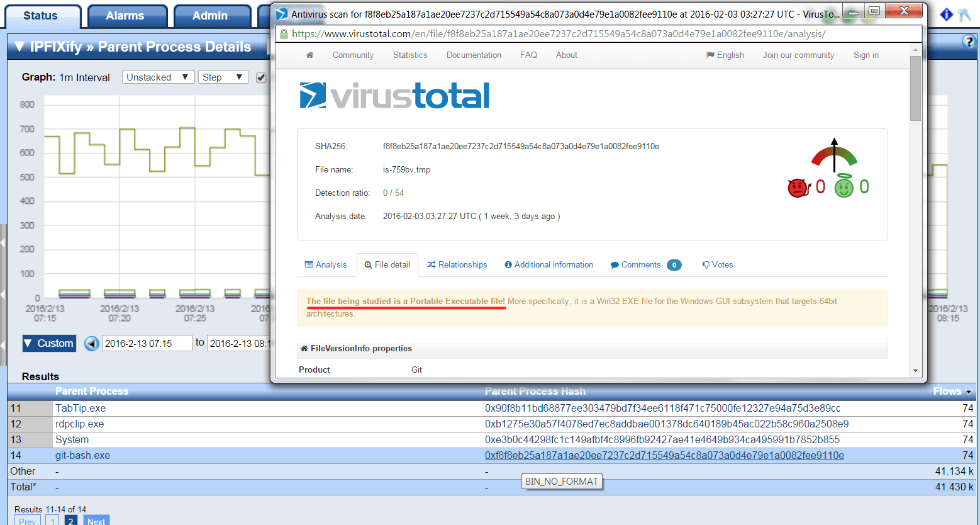Open the Comments tab
980x525 pixels.
(x=646, y=265)
